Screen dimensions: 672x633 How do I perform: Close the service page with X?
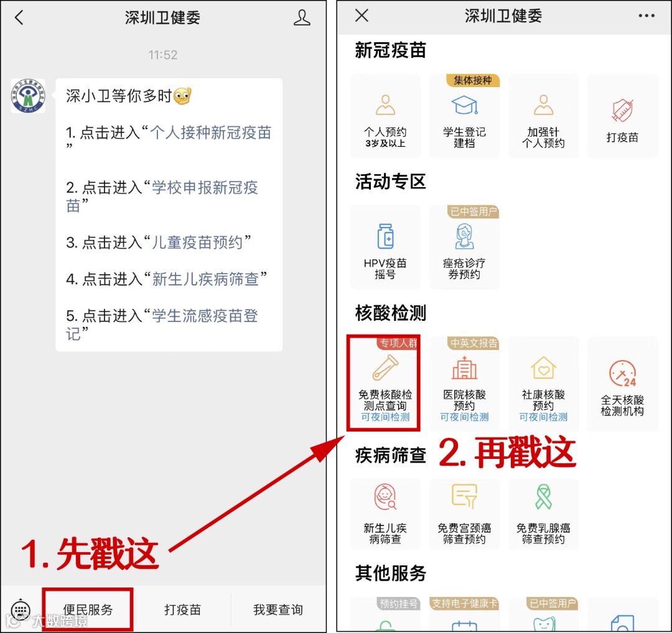(362, 16)
